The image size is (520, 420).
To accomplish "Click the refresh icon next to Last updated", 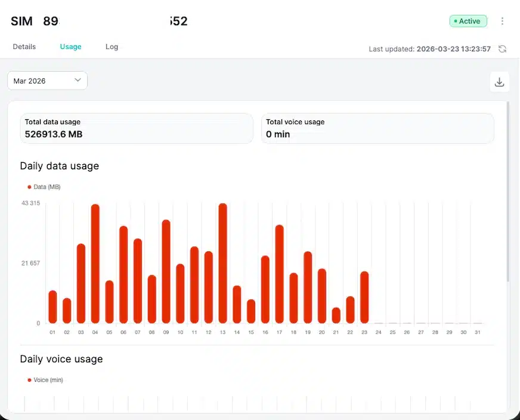I will pyautogui.click(x=502, y=49).
